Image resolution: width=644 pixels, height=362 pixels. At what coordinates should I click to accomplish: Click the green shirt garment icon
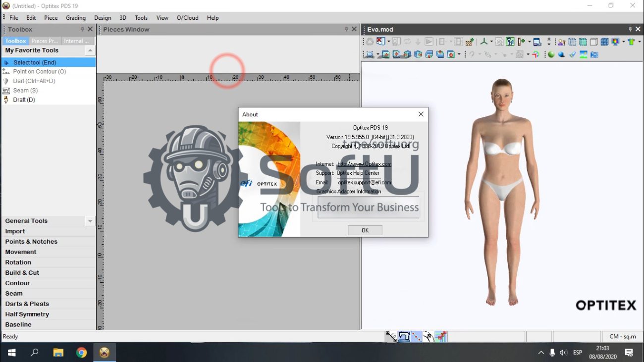point(631,42)
